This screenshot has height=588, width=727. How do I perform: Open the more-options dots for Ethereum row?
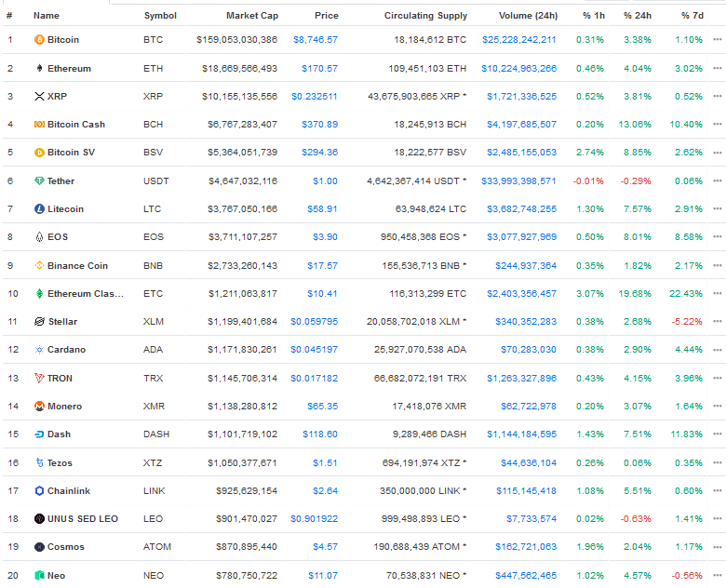718,68
